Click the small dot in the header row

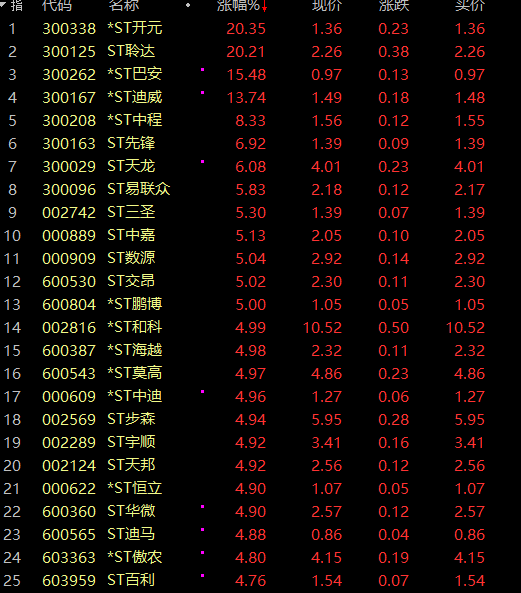point(188,5)
